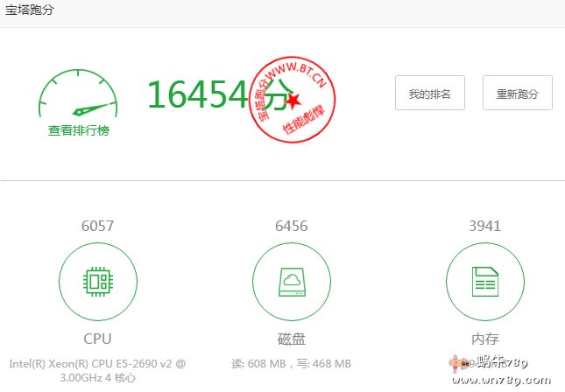Click the memory score 3941
The image size is (565, 392).
coord(484,226)
